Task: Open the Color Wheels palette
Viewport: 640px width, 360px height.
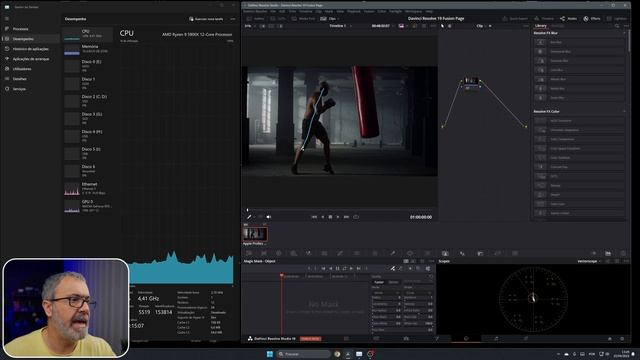Action: [x=279, y=253]
